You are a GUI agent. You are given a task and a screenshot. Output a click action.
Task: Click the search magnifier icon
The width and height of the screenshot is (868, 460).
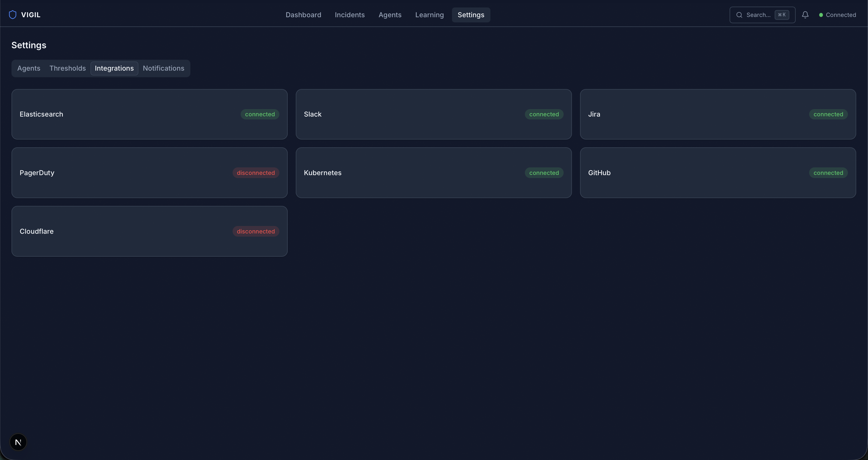[739, 15]
